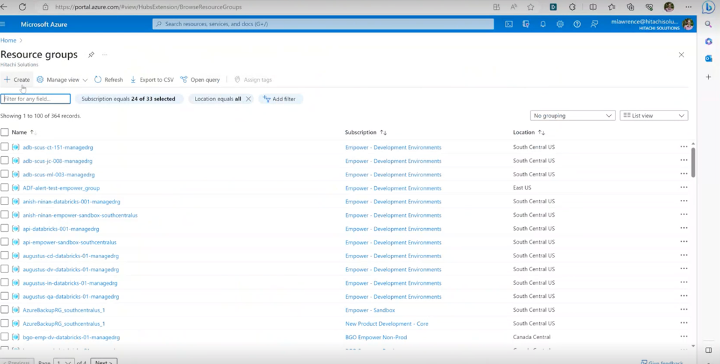Close the Resource groups blade
This screenshot has width=720, height=364.
681,55
